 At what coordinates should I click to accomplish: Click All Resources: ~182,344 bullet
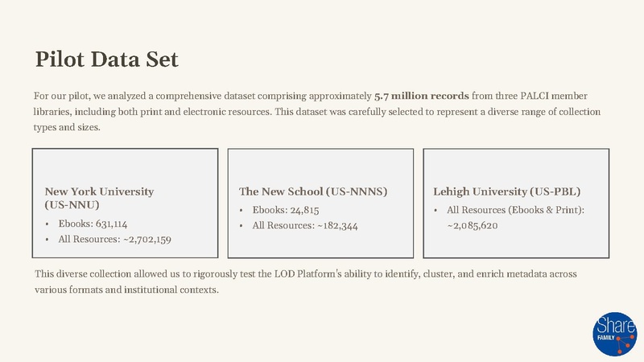[x=305, y=226]
